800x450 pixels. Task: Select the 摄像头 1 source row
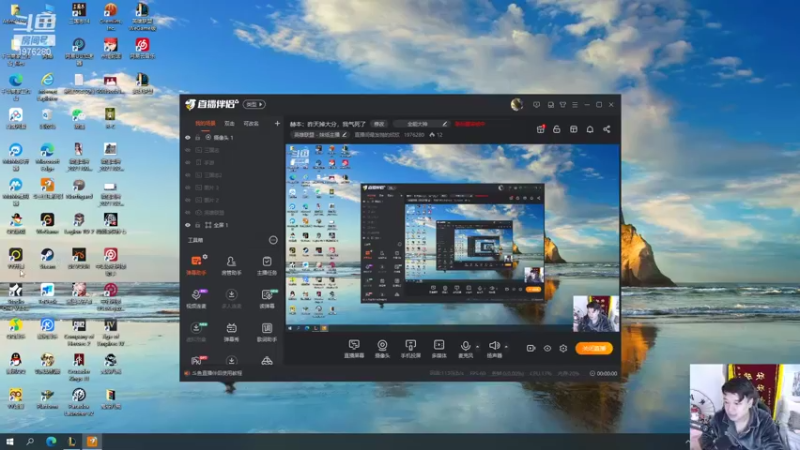232,138
